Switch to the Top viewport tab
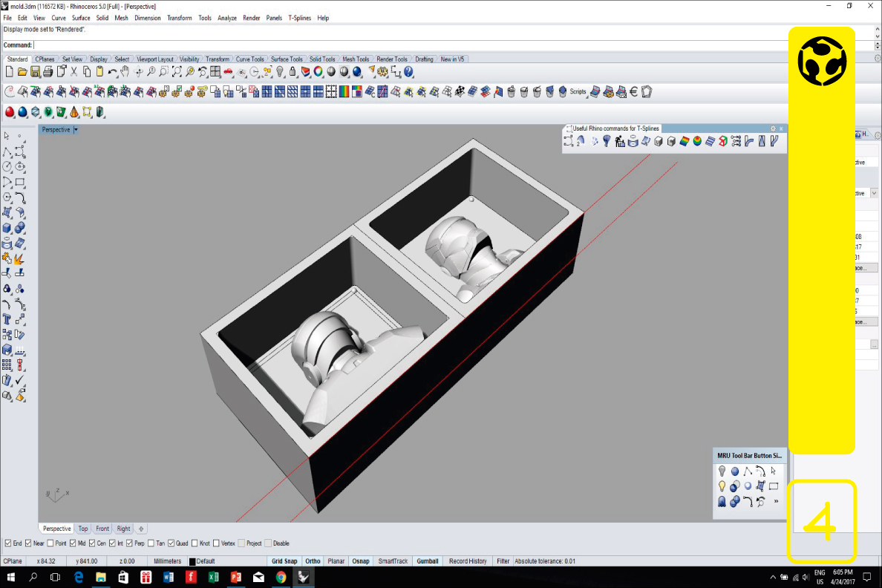Image resolution: width=882 pixels, height=588 pixels. tap(83, 529)
